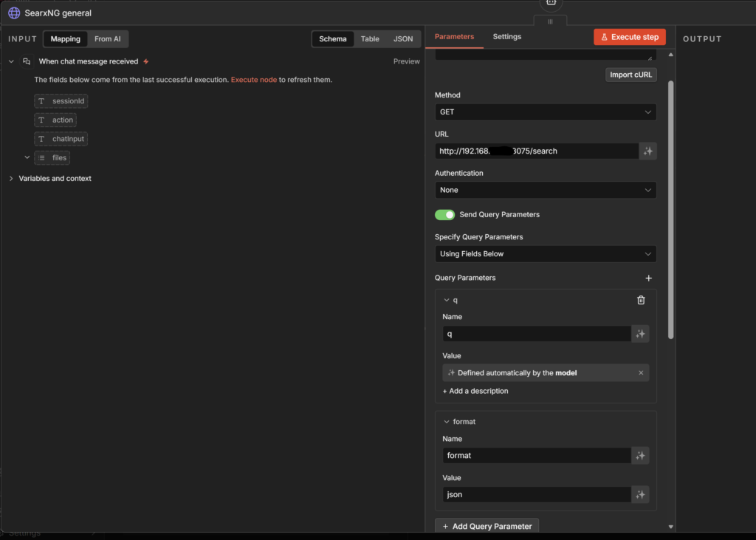
Task: Click the sparkle icon beside URL field
Action: coord(647,151)
